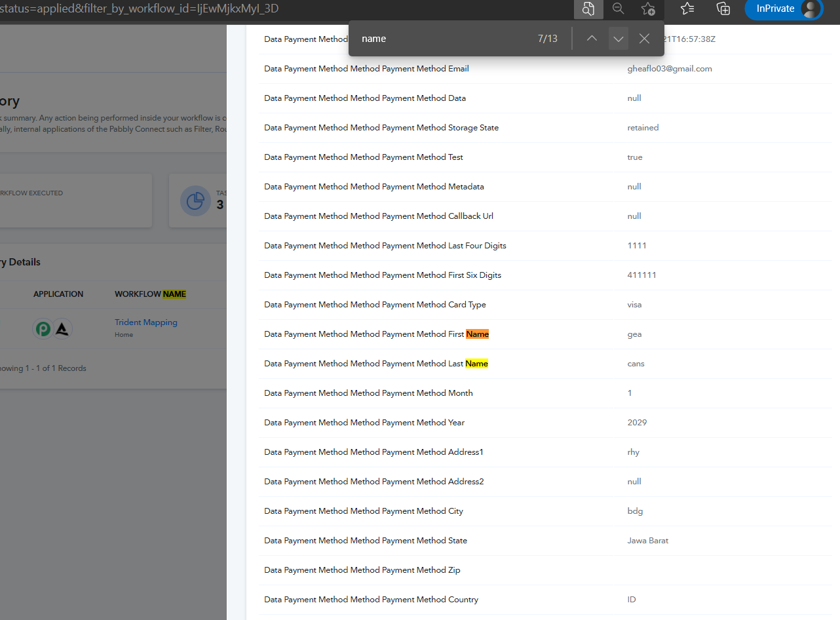This screenshot has height=620, width=840.
Task: Click the Payment Method Card Type label
Action: tap(375, 305)
